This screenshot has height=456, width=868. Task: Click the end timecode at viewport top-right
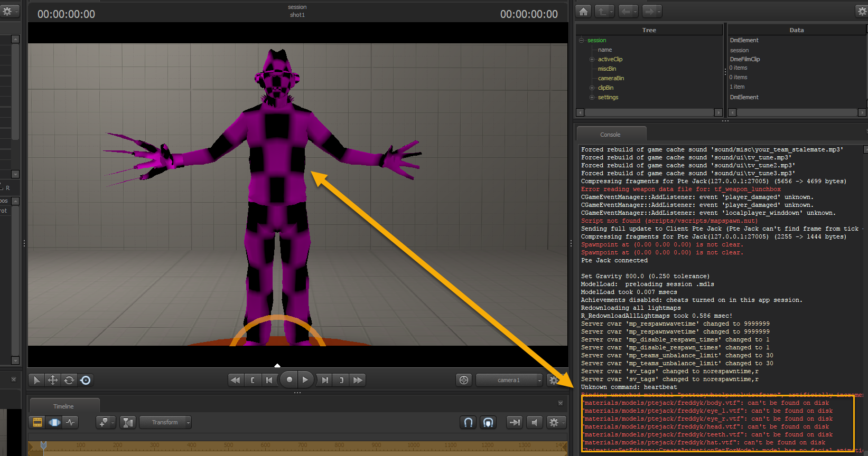(x=529, y=14)
